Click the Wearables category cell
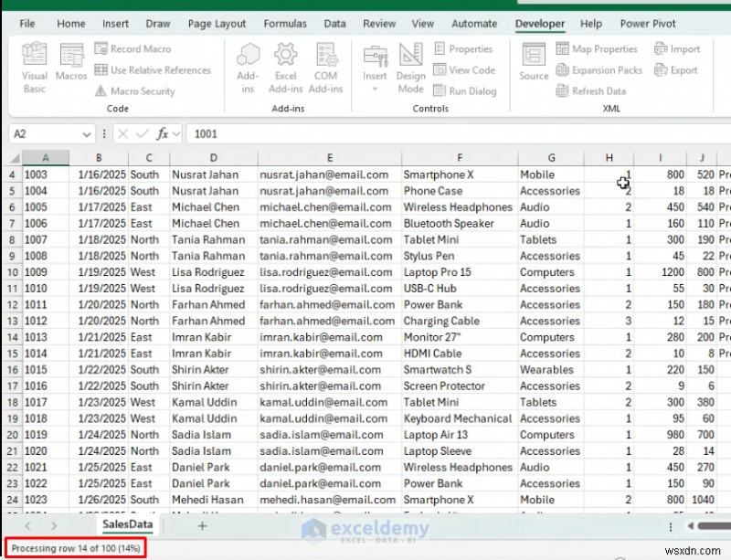Screen dimensions: 731x560 point(551,370)
